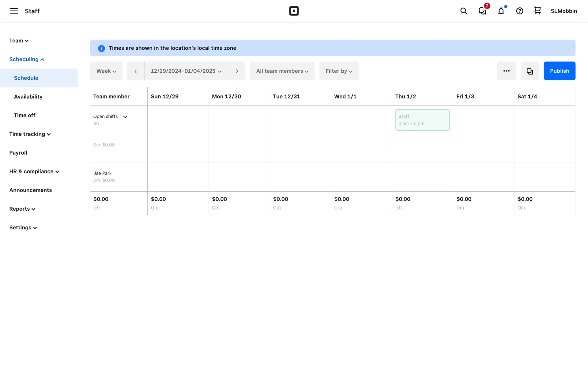Open the three-dot more options menu
The width and height of the screenshot is (588, 368).
[x=506, y=71]
